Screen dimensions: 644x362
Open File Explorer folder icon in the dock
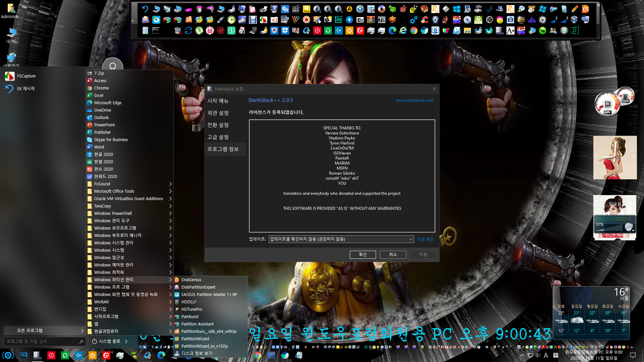tap(467, 31)
